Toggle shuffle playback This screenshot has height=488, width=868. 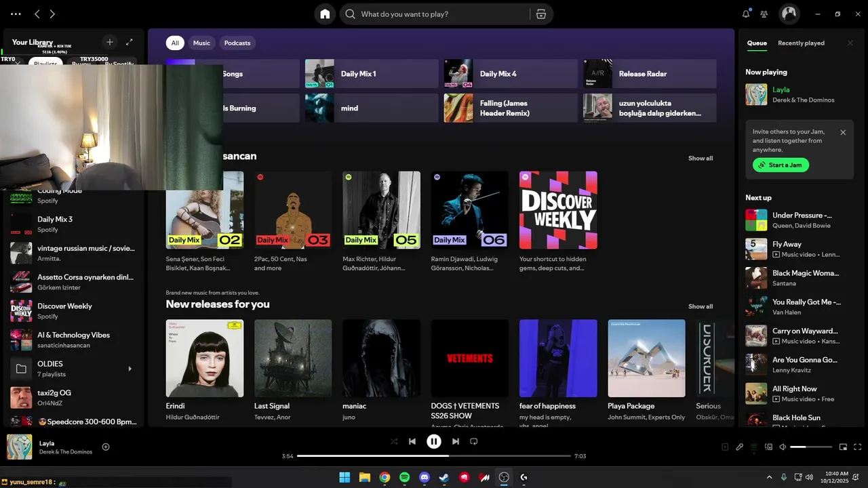click(x=394, y=441)
